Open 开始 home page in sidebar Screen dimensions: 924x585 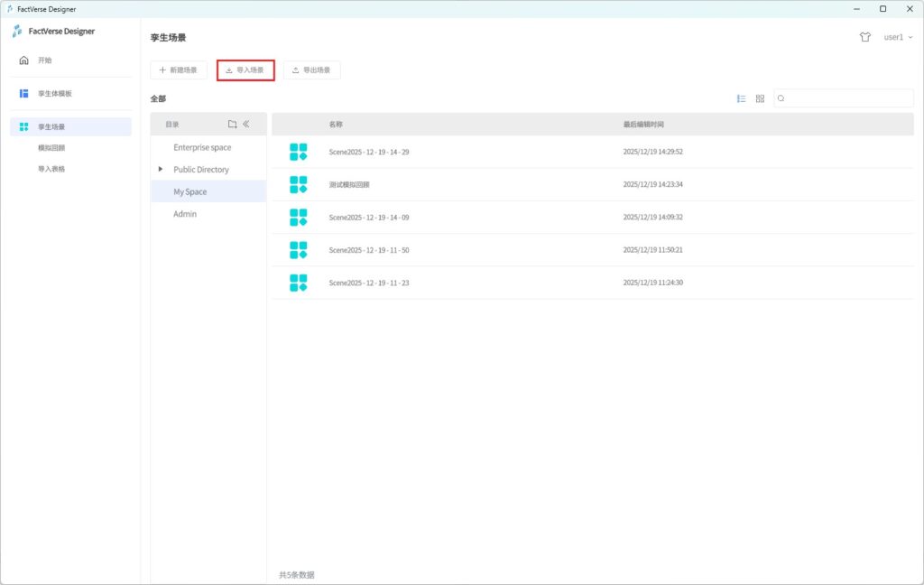45,60
